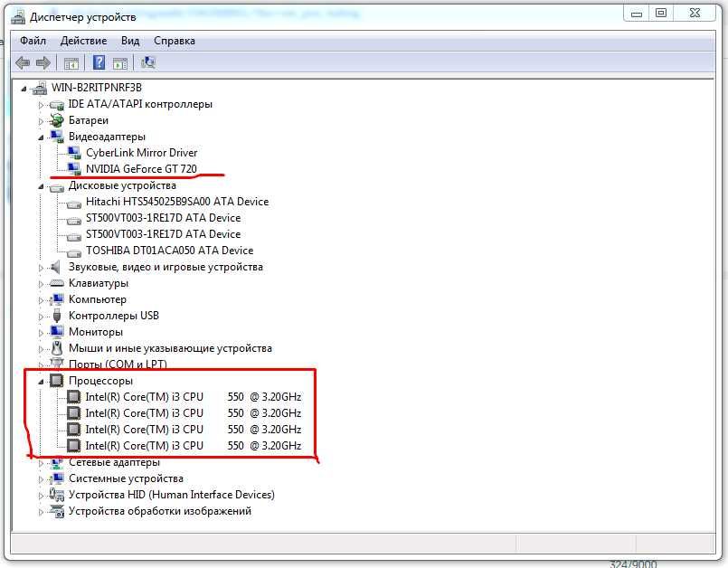This screenshot has width=728, height=568.
Task: Click the Hitachi HTS545025B9SA00 disk icon
Action: click(74, 204)
